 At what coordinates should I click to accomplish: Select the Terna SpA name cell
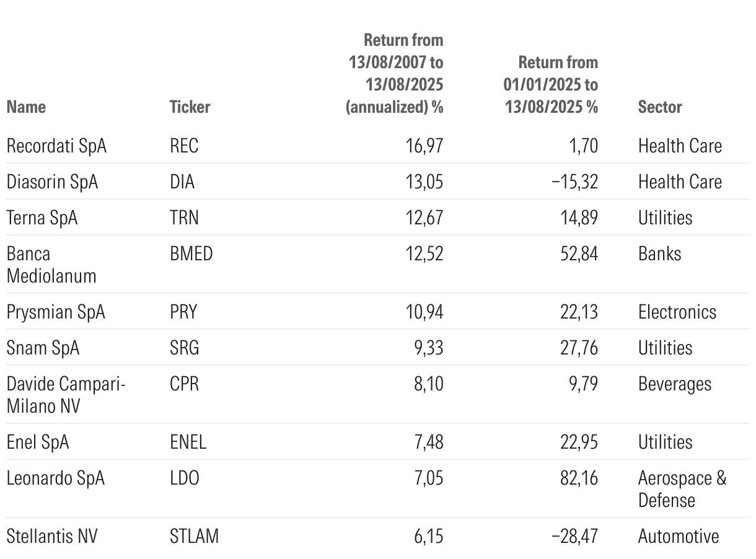(x=42, y=218)
